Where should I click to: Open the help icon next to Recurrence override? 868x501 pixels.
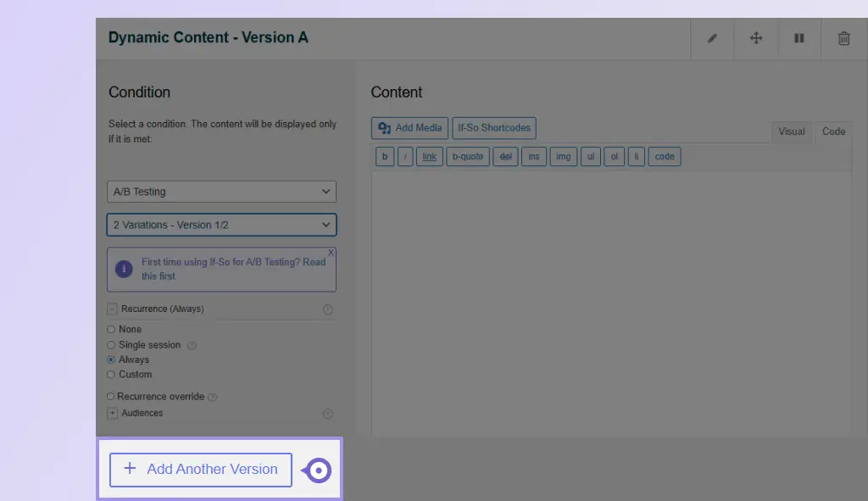point(212,397)
